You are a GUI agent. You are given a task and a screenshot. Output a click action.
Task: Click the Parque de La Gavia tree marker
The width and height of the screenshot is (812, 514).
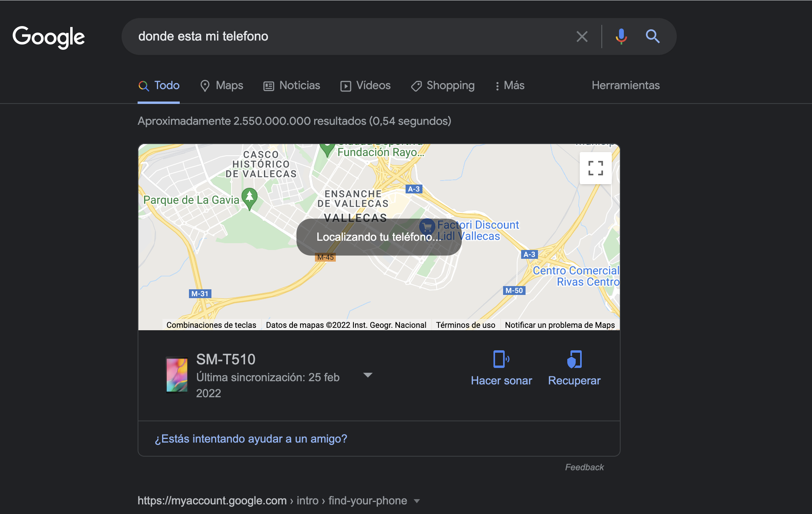pyautogui.click(x=249, y=198)
